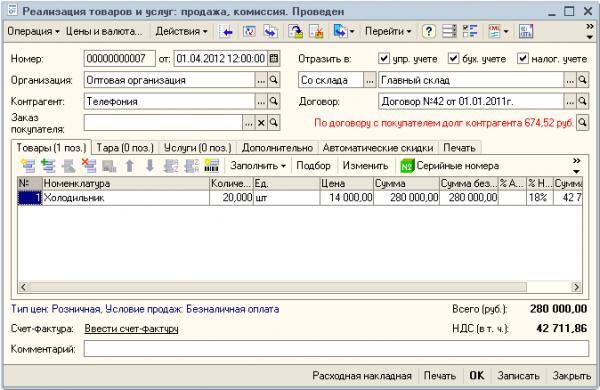Image resolution: width=600 pixels, height=390 pixels.
Task: Open the Главный склад record with the magnifier
Action: pos(582,80)
